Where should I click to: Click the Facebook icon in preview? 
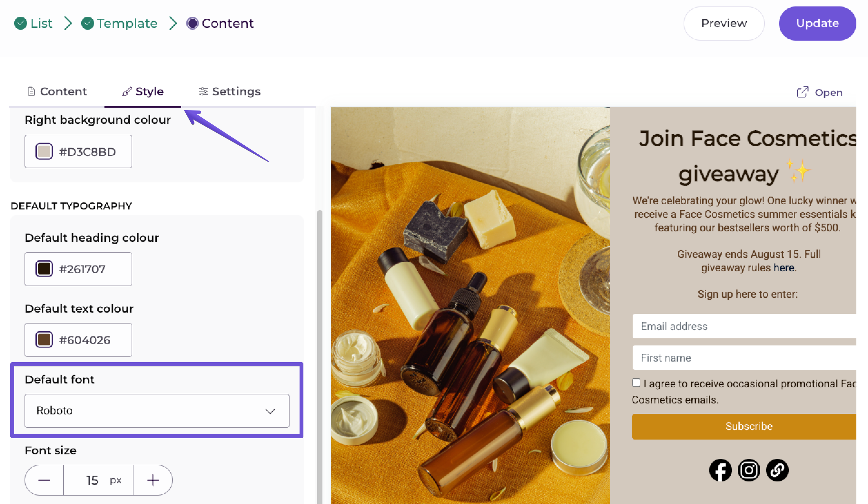pos(720,470)
